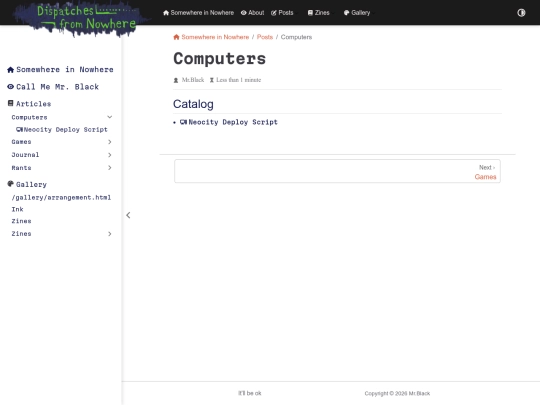Select Journal in sidebar tree
Image resolution: width=540 pixels, height=405 pixels.
click(x=25, y=155)
